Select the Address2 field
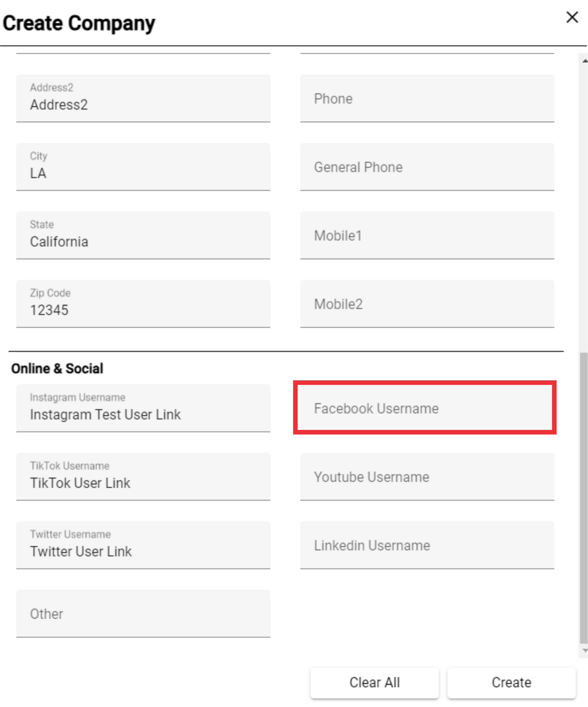The width and height of the screenshot is (588, 707). pos(143,98)
